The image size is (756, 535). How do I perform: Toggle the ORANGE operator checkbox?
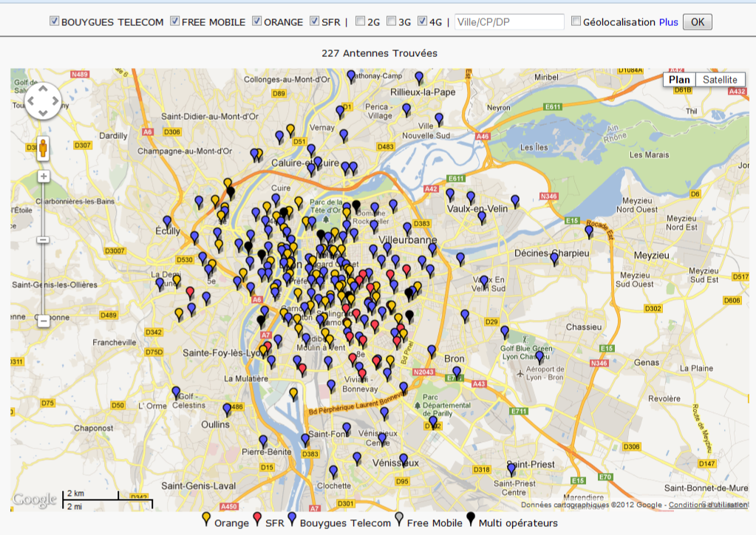pos(257,21)
